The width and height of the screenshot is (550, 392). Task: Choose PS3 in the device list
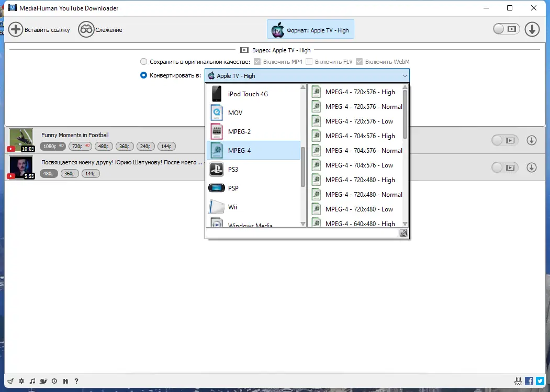point(253,169)
